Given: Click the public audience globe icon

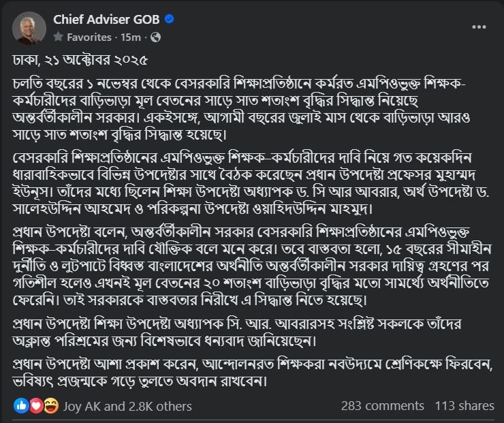Looking at the screenshot, I should pyautogui.click(x=156, y=36).
